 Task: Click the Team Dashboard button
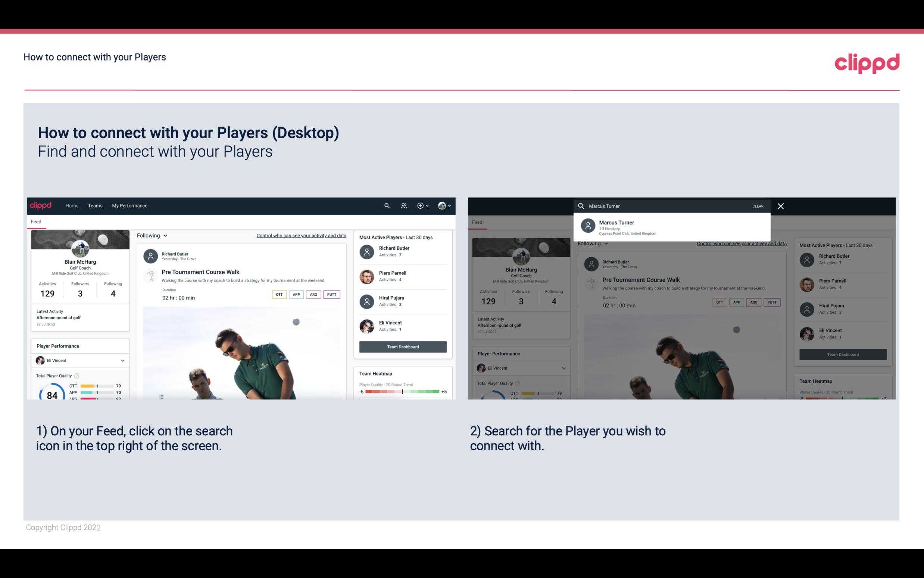(402, 346)
